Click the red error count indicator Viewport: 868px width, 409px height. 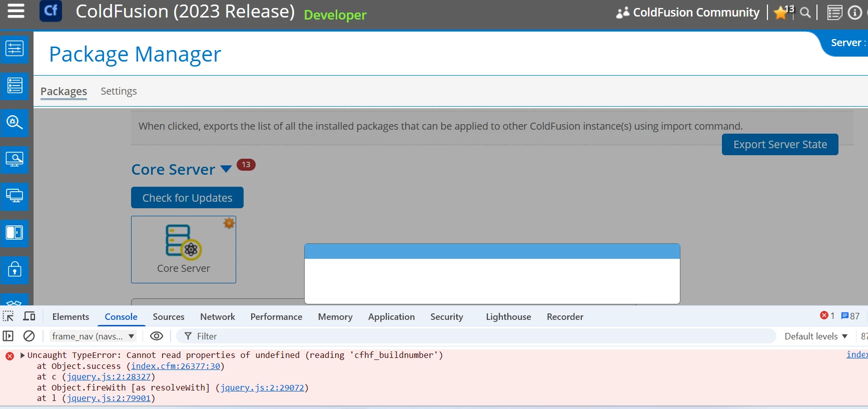(827, 316)
